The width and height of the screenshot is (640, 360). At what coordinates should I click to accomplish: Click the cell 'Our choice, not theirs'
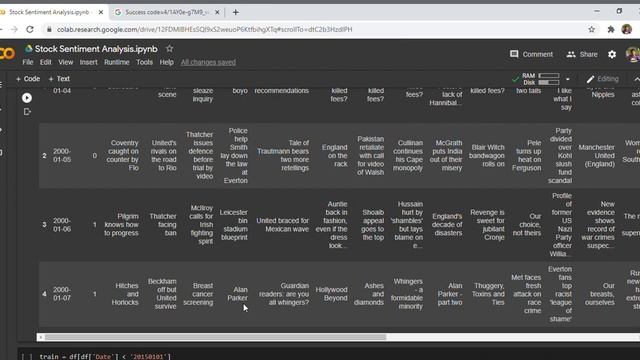[x=527, y=225]
